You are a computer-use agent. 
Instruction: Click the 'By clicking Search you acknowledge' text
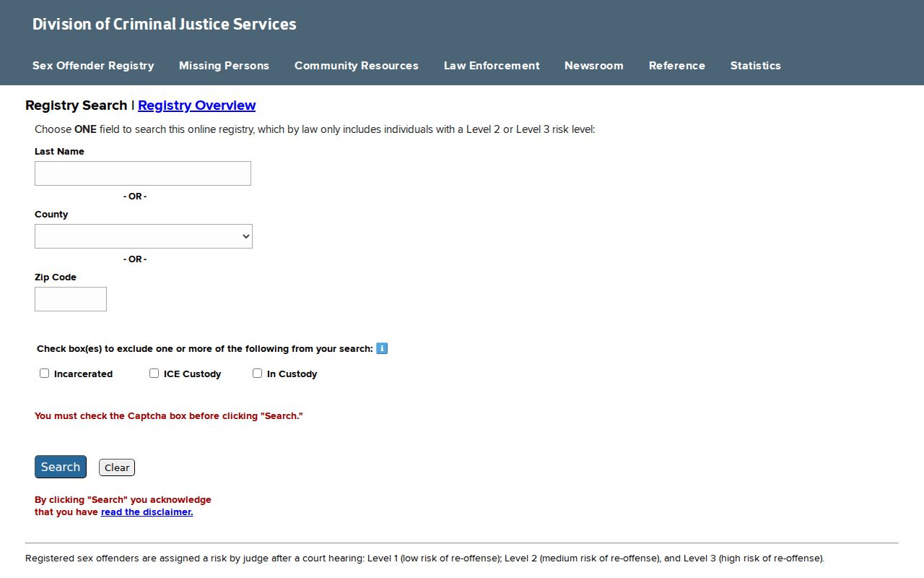point(123,500)
